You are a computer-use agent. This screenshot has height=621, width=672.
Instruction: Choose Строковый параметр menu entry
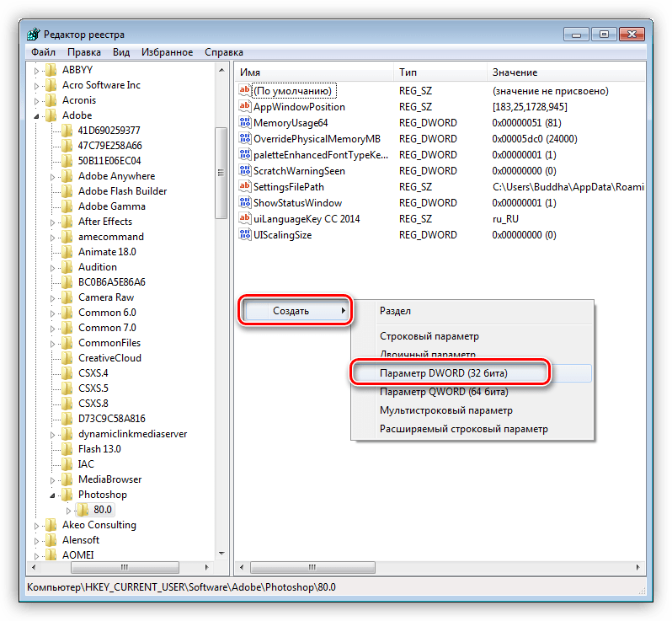[472, 336]
